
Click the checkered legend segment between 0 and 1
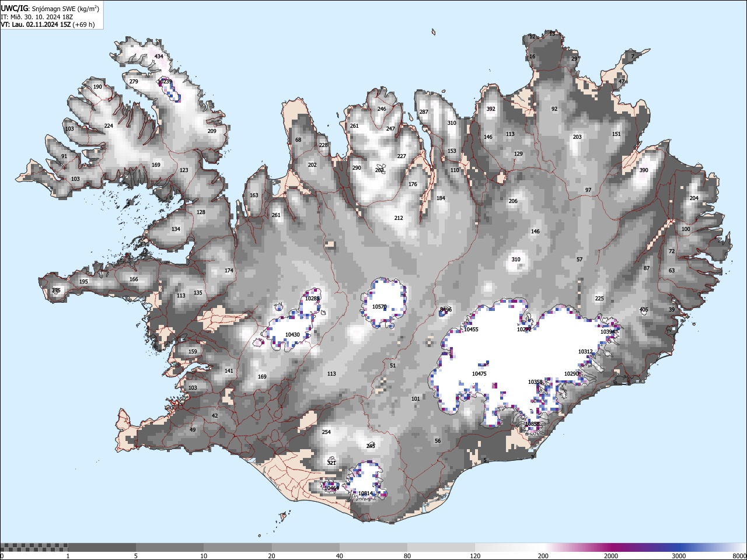34,547
